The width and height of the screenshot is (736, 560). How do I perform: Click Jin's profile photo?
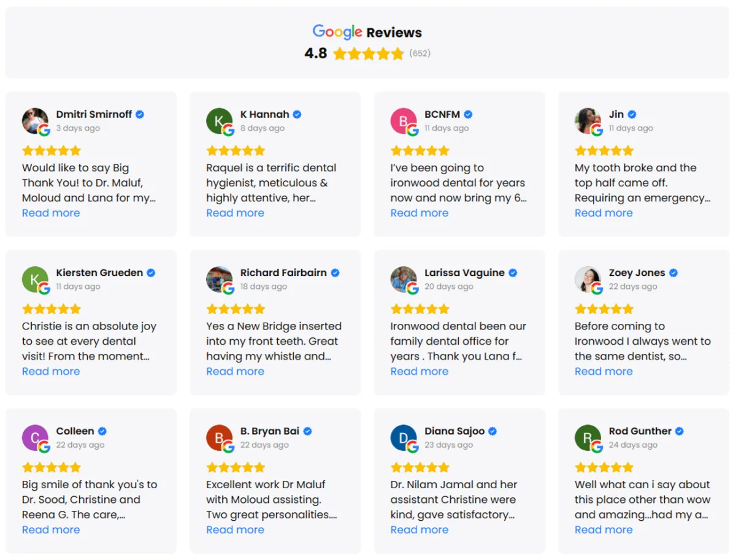(x=587, y=121)
